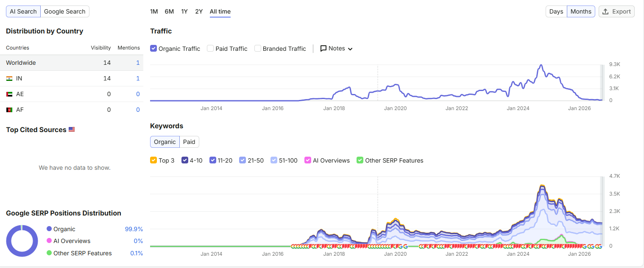Viewport: 644px width, 268px height.
Task: Click the Afghanistan flag in the AF row
Action: (9, 110)
